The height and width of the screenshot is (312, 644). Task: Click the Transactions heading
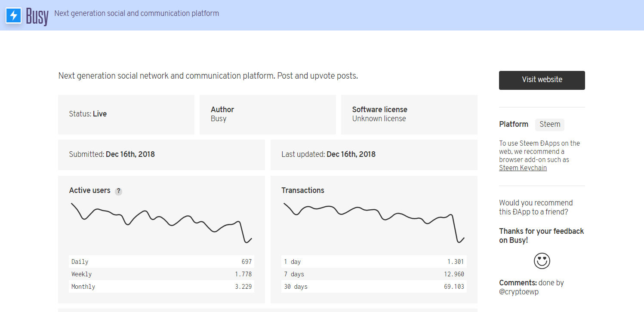click(303, 190)
